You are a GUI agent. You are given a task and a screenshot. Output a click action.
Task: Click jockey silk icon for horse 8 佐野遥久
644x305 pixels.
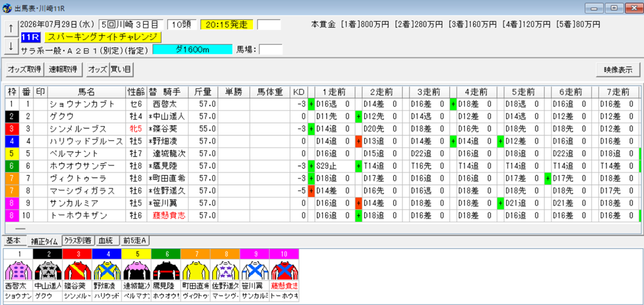point(225,270)
